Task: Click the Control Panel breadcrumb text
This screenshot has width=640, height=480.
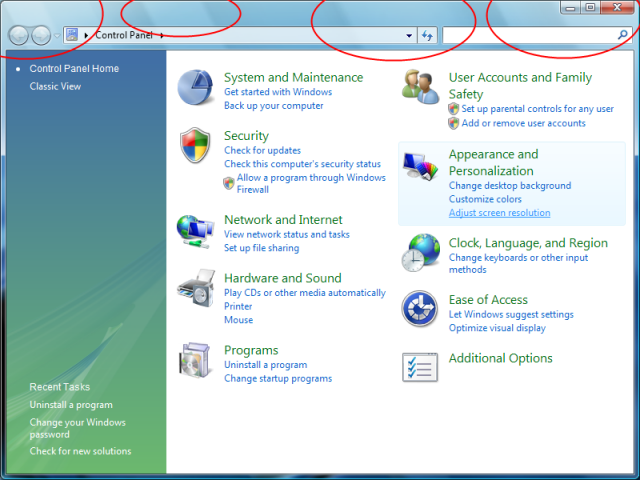Action: point(124,35)
